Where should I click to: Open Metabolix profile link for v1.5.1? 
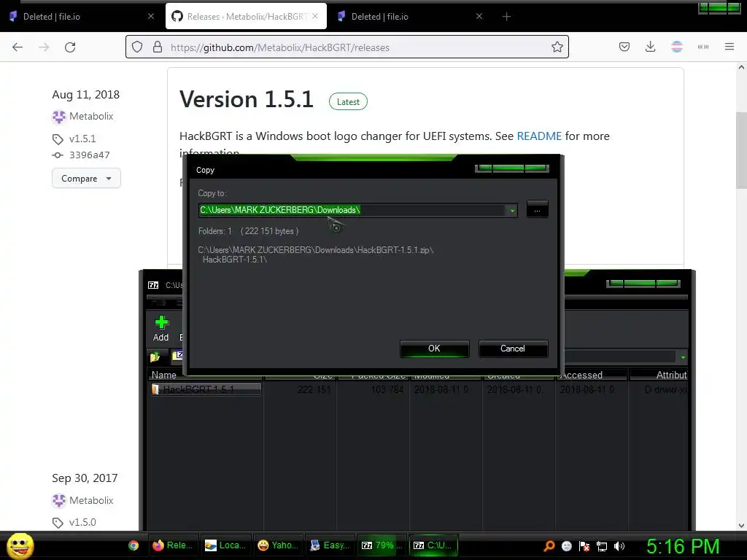[91, 116]
